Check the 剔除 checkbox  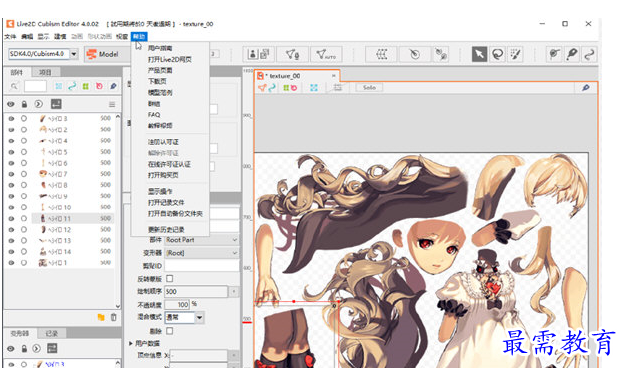(x=170, y=331)
